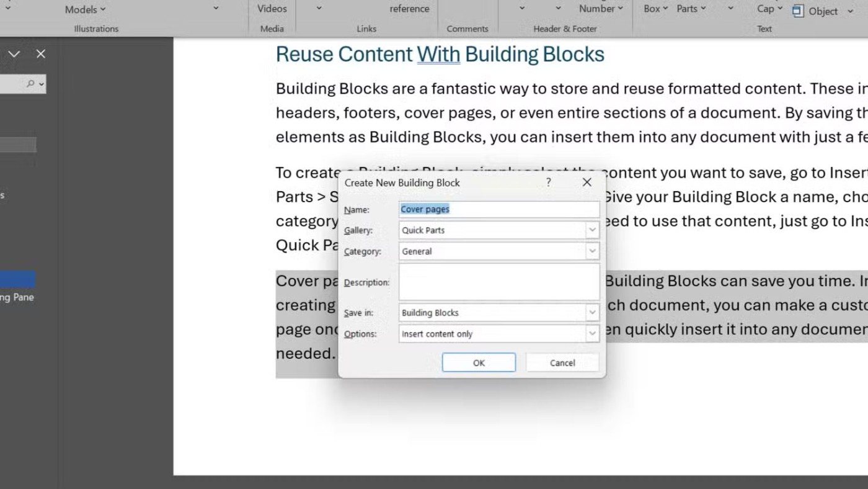This screenshot has height=489, width=868.
Task: Open the side pane options chevron
Action: point(14,54)
